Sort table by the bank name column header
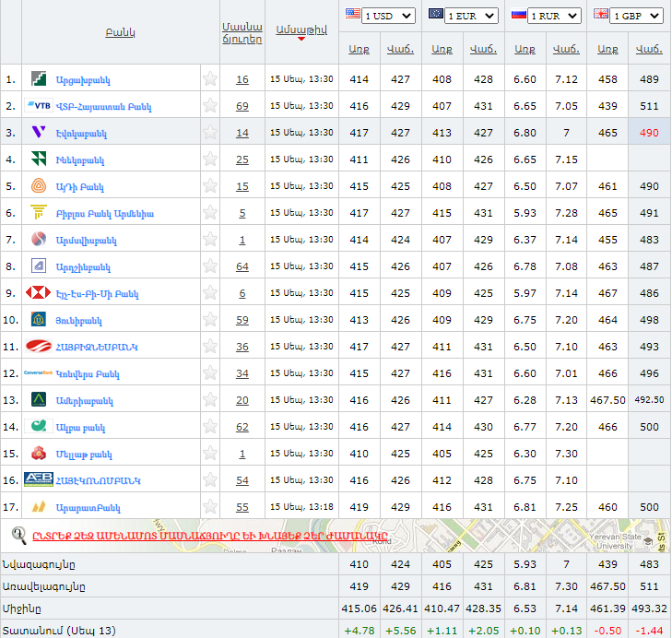 tap(120, 32)
